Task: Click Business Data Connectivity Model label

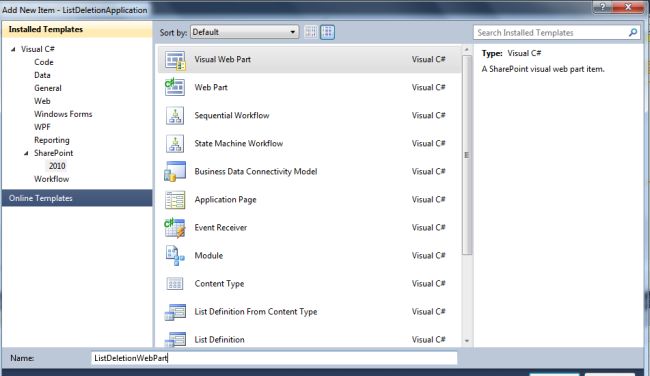Action: 256,172
